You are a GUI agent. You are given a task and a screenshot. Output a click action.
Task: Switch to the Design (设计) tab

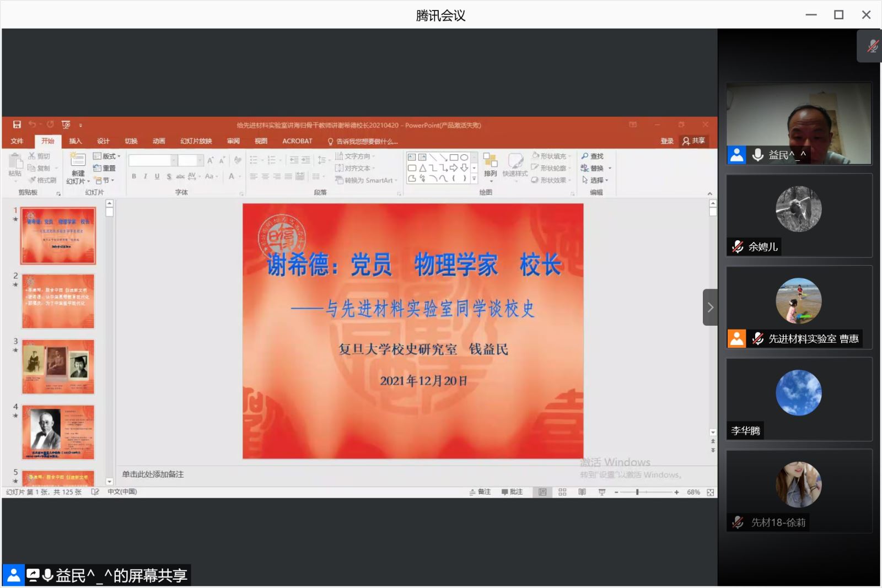(x=103, y=141)
